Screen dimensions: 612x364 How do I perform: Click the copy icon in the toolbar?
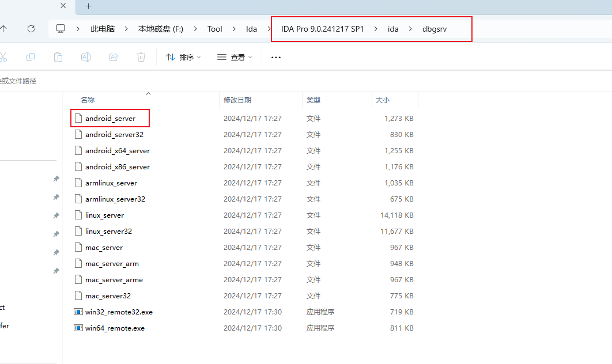(31, 57)
